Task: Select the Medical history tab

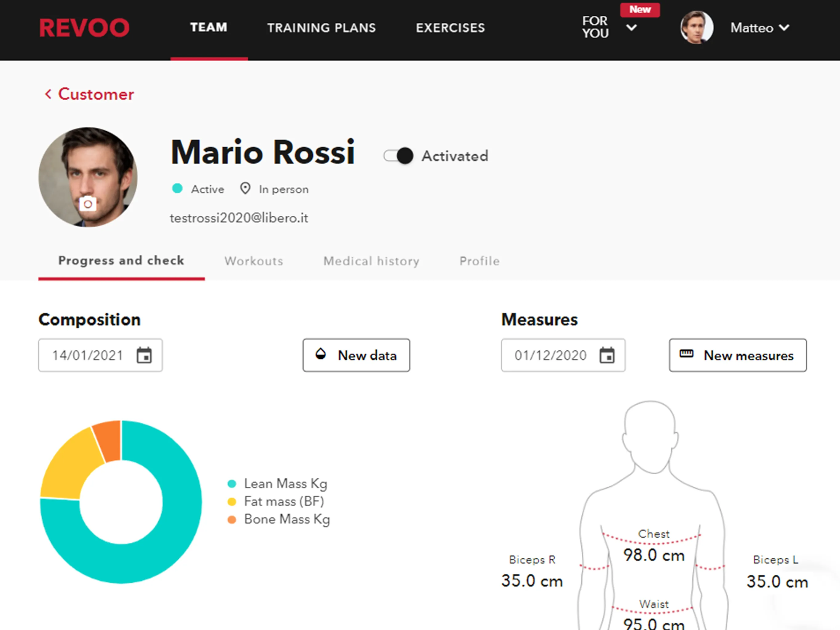Action: (x=370, y=260)
